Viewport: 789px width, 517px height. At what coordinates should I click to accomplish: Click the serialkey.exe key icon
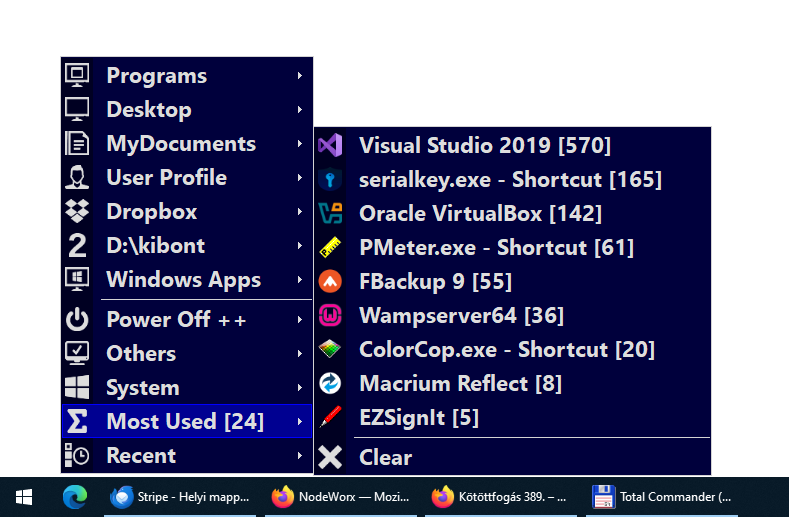330,180
